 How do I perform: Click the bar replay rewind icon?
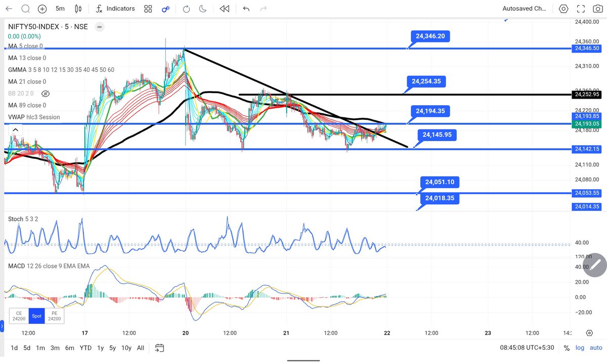225,9
